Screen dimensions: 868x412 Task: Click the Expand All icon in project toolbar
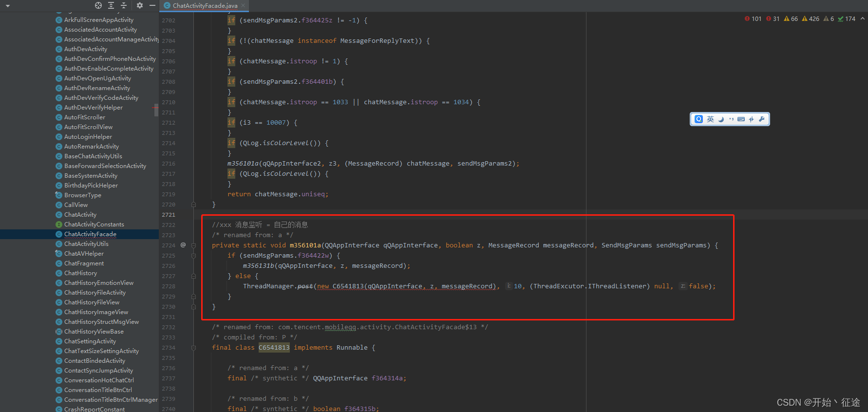[111, 5]
